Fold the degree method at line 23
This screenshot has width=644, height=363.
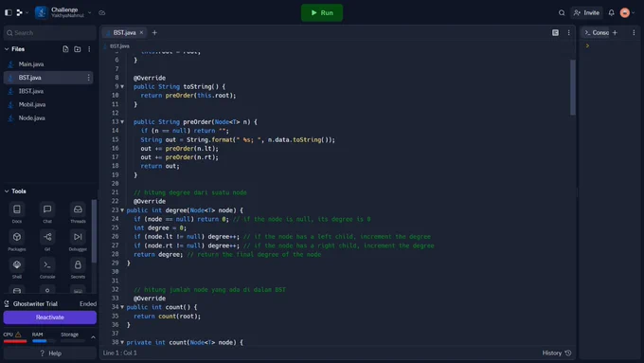(122, 210)
